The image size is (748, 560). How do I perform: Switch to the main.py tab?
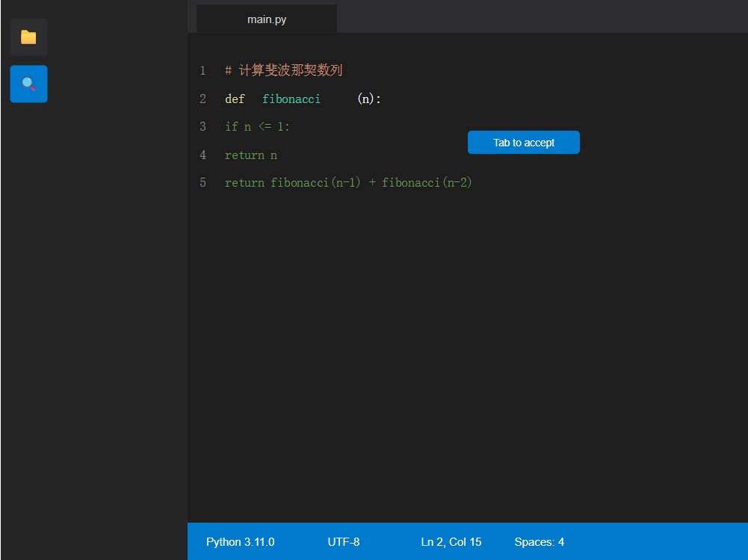point(267,19)
